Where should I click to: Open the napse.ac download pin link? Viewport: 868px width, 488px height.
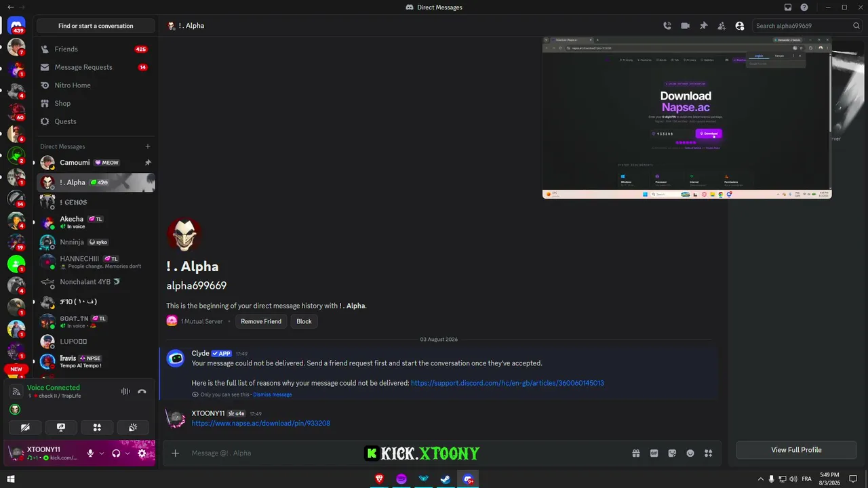261,424
